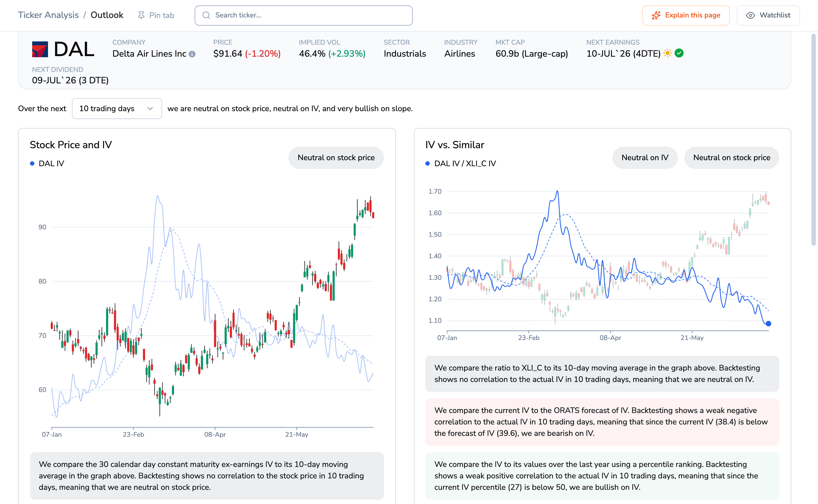
Task: Click next earnings date 10-JUL`26 (4DTE)
Action: tap(624, 54)
